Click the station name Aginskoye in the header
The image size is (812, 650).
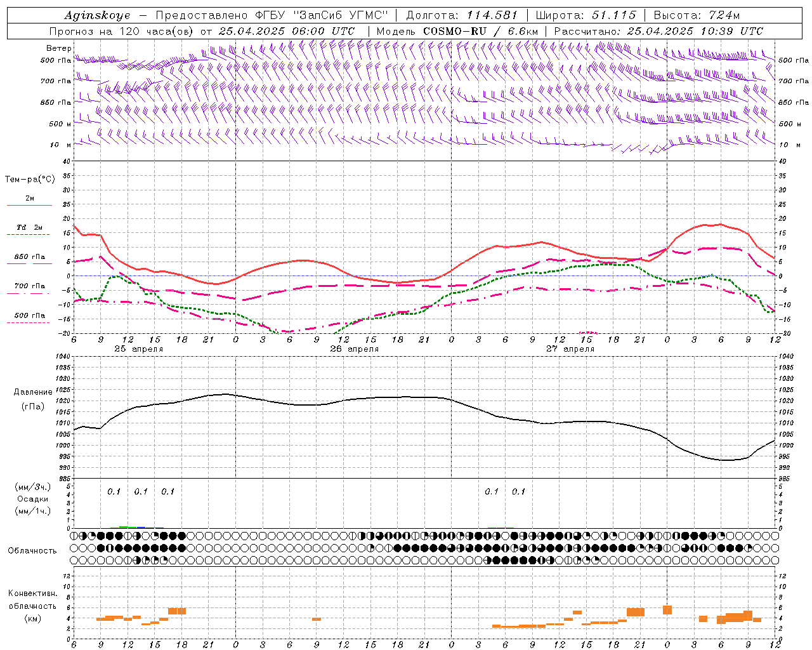coord(97,15)
